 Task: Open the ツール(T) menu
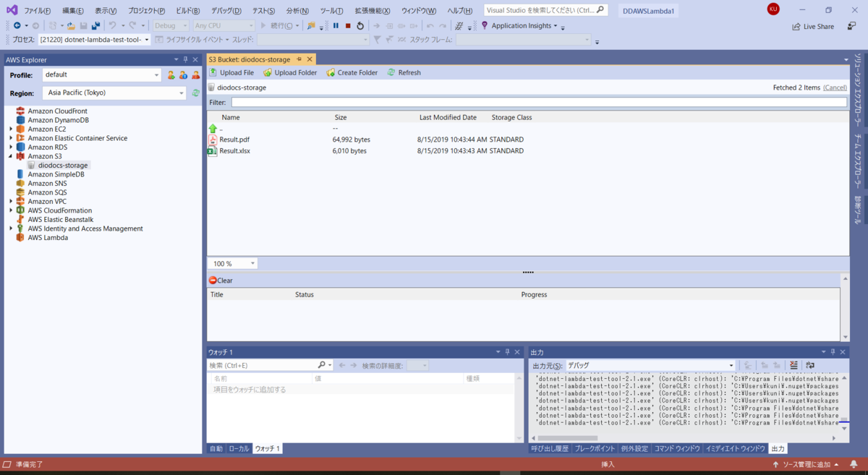[x=332, y=11]
